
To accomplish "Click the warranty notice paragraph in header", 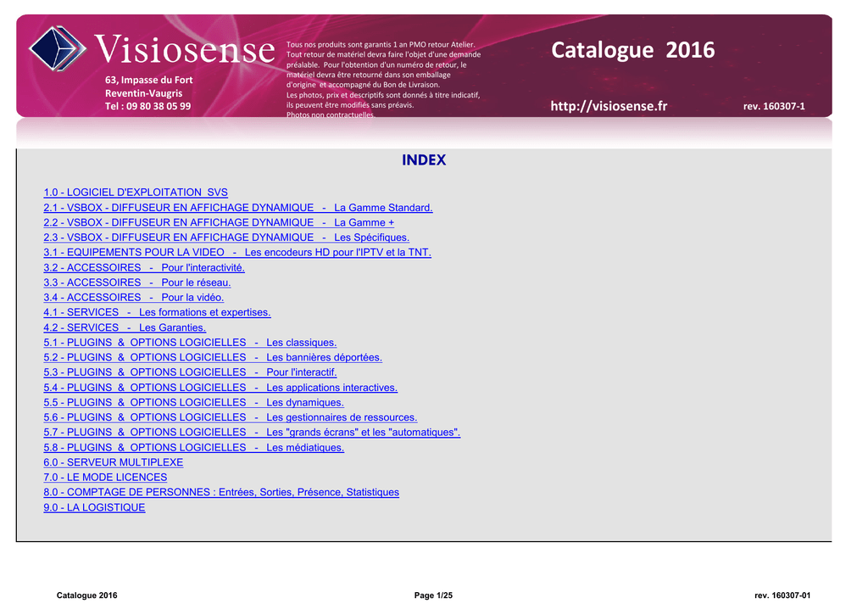I will pos(383,80).
